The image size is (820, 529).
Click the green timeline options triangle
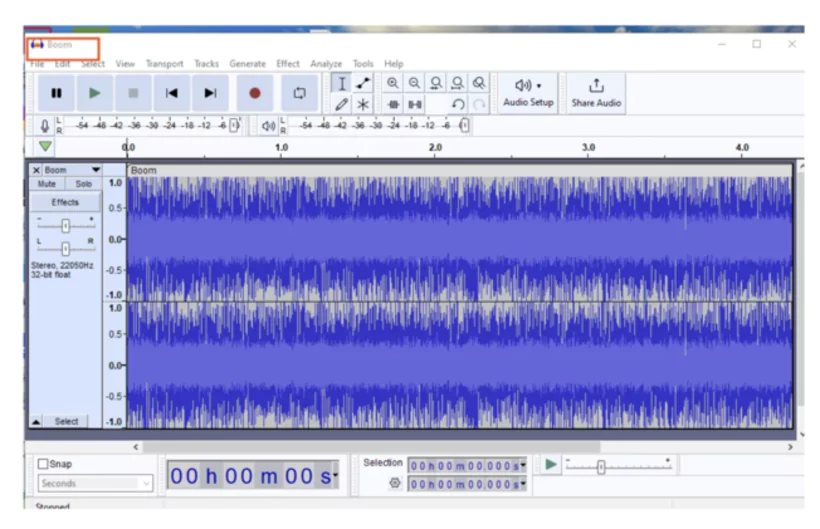point(45,146)
